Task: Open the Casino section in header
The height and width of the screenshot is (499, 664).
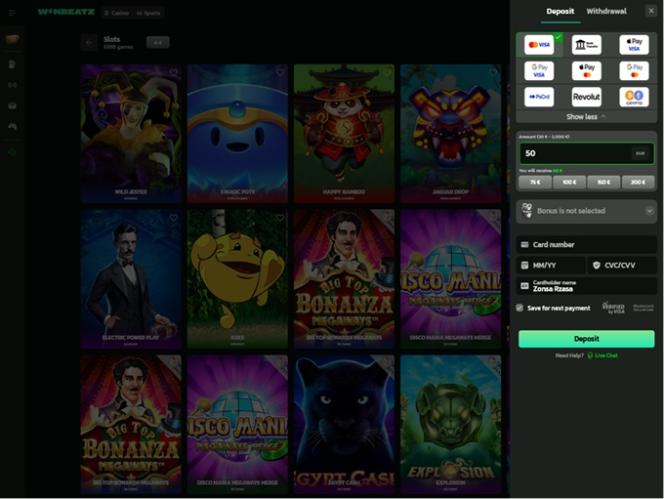Action: (116, 13)
